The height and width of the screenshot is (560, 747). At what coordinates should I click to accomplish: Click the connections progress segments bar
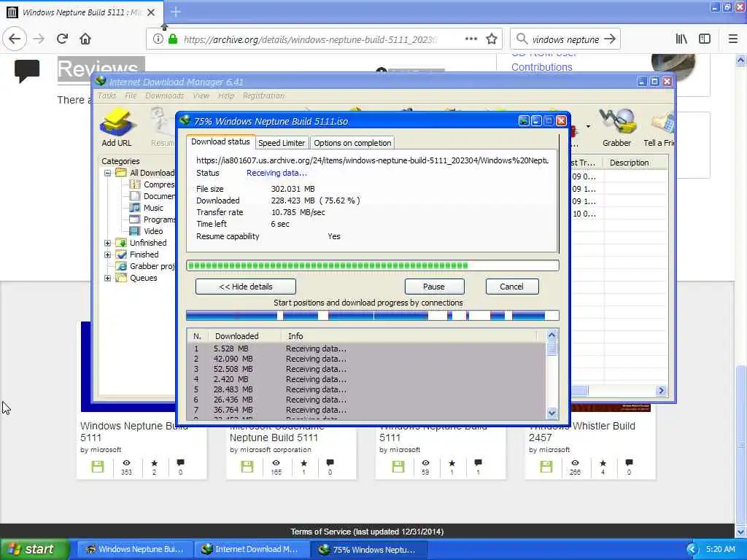pyautogui.click(x=373, y=315)
